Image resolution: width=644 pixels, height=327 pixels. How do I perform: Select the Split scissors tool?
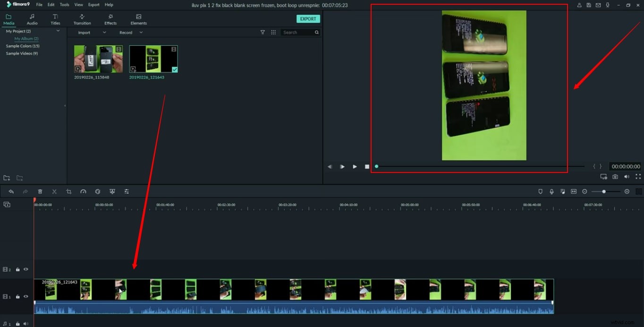tap(54, 191)
